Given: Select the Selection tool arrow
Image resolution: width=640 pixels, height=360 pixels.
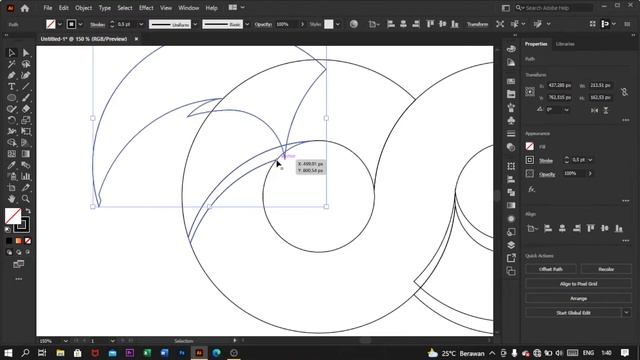Looking at the screenshot, I should pos(11,53).
